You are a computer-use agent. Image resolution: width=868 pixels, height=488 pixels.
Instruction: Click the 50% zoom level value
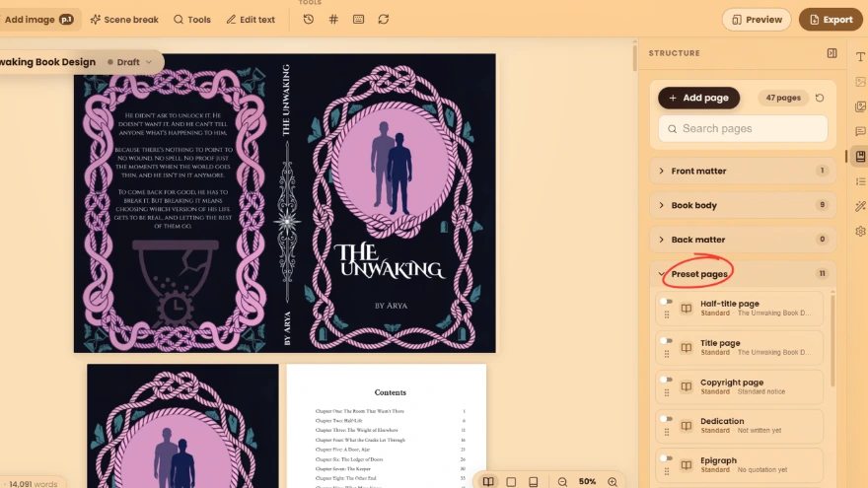pyautogui.click(x=587, y=482)
